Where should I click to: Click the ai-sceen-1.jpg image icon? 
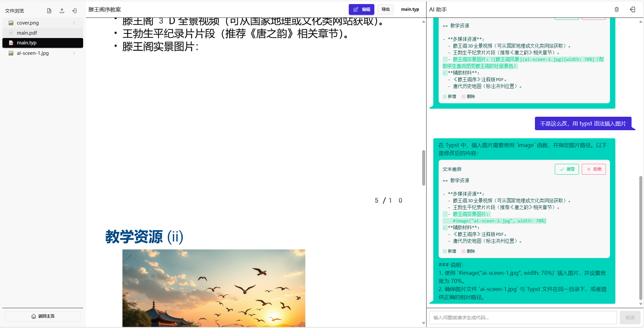click(x=11, y=53)
